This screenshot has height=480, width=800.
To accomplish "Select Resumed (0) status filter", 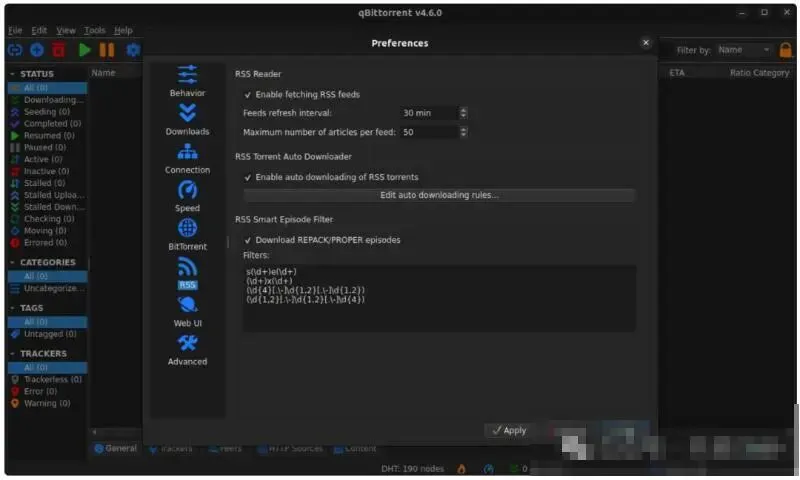I will tap(47, 136).
